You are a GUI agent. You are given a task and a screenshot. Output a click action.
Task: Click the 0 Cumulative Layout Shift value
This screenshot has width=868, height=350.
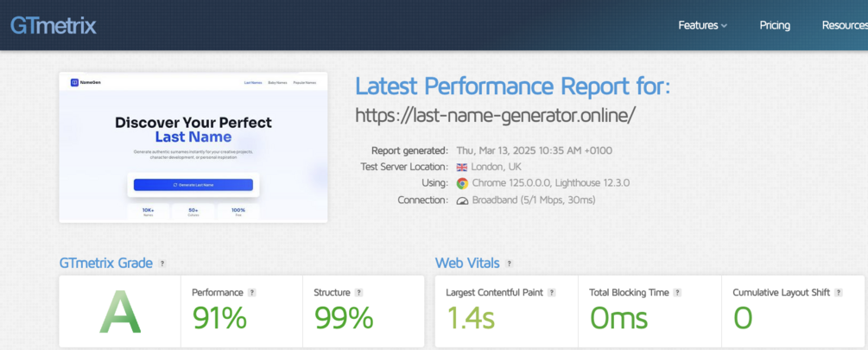(743, 318)
